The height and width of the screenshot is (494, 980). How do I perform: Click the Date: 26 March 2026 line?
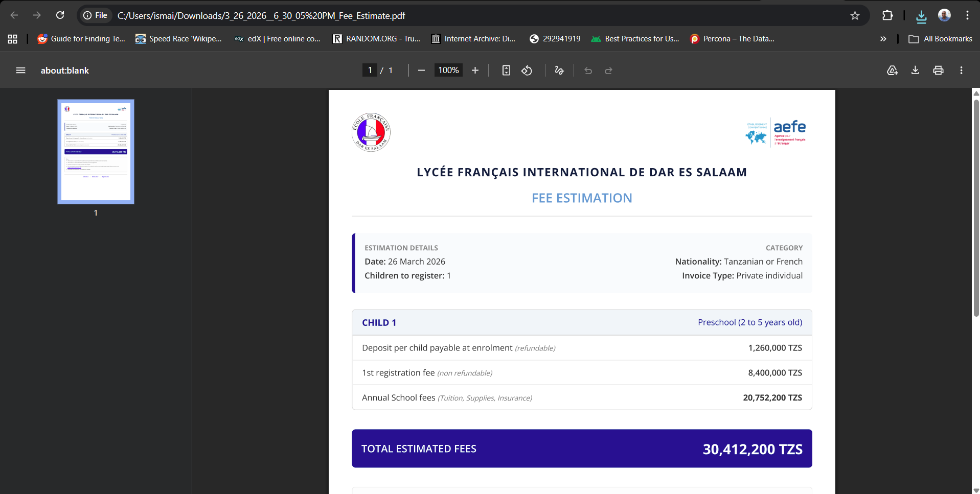pyautogui.click(x=405, y=262)
